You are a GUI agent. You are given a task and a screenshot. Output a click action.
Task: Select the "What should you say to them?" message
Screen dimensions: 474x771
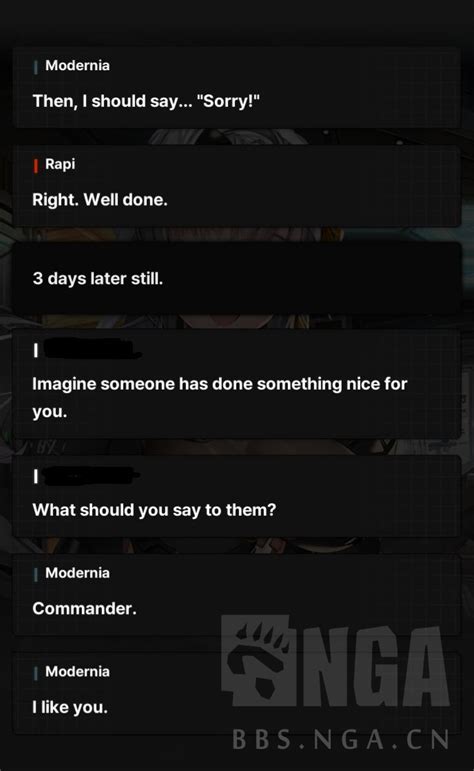[154, 510]
